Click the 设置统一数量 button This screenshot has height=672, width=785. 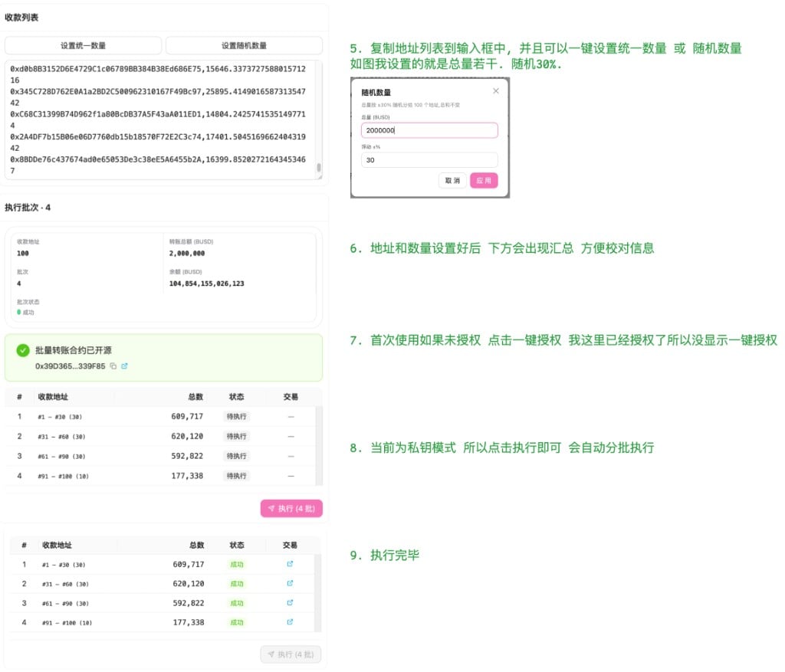click(83, 45)
